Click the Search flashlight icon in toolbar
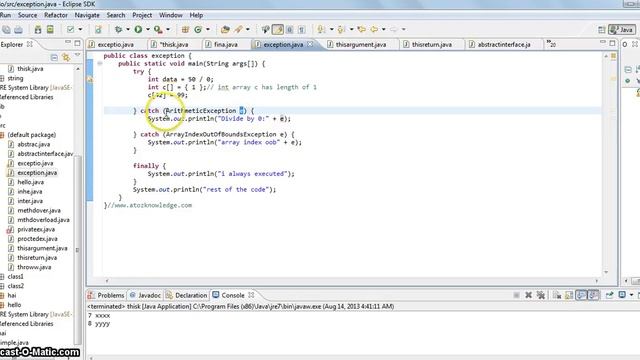 [x=238, y=29]
